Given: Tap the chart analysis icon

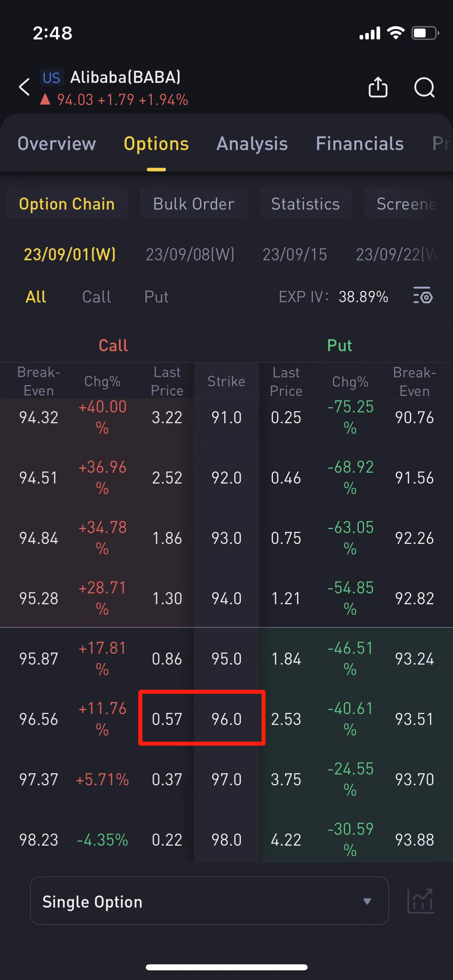Looking at the screenshot, I should pos(421,901).
